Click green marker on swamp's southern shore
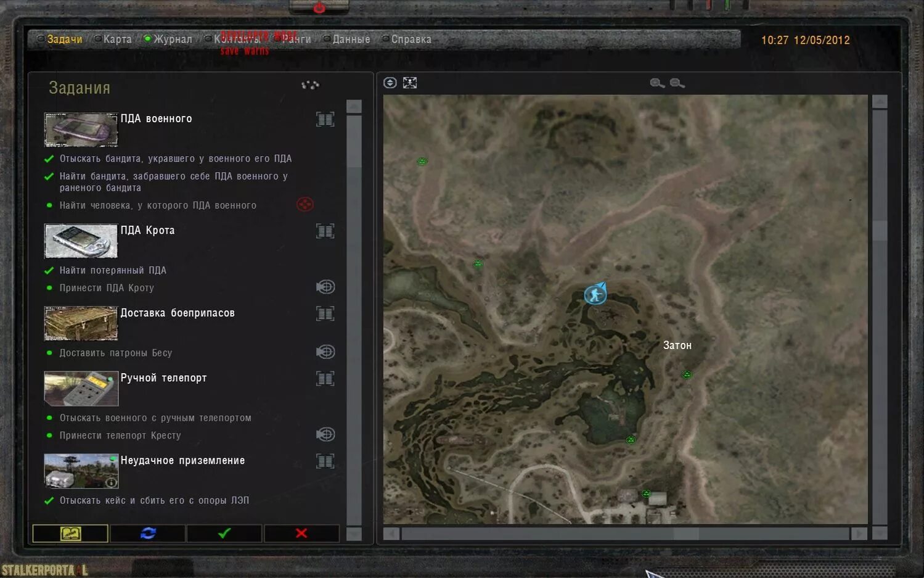 631,440
